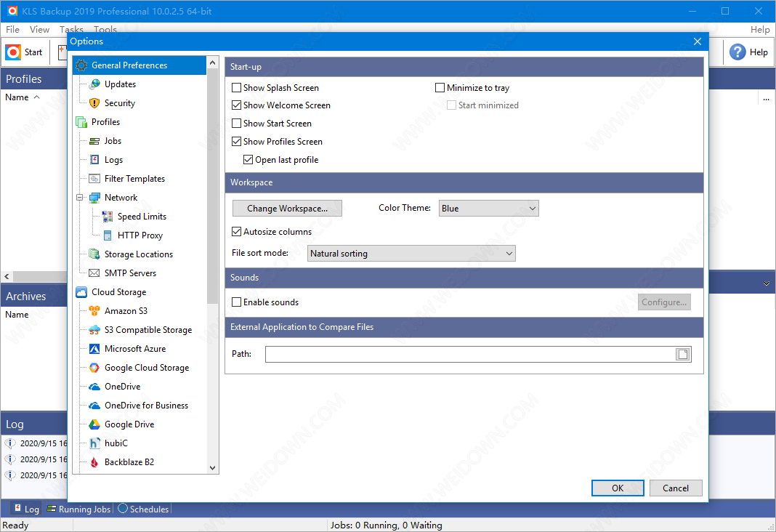Browse for compare application path icon

pyautogui.click(x=683, y=355)
